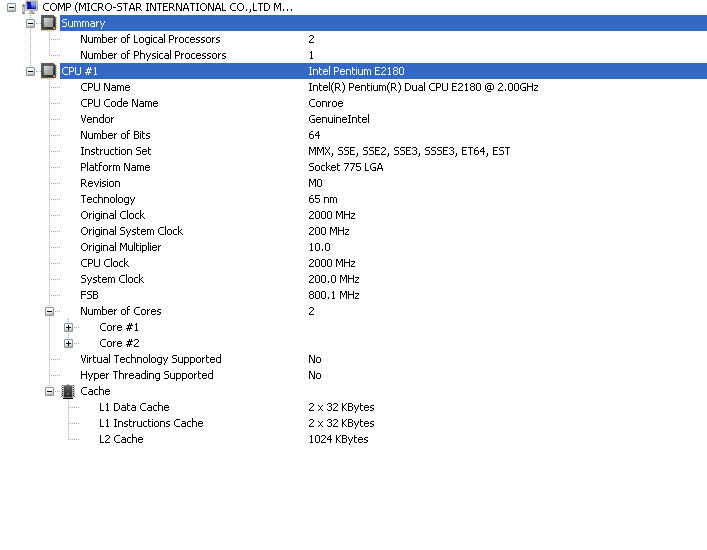The height and width of the screenshot is (550, 707).
Task: Click the CPU Clock label
Action: click(104, 263)
